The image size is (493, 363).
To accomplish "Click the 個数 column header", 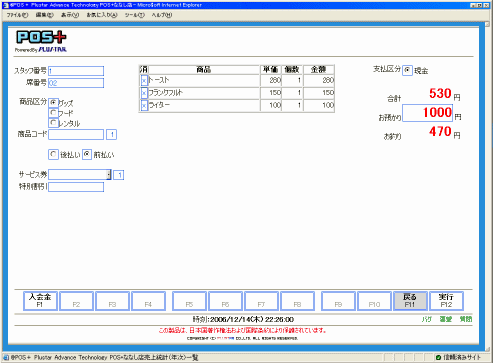I will (x=292, y=69).
